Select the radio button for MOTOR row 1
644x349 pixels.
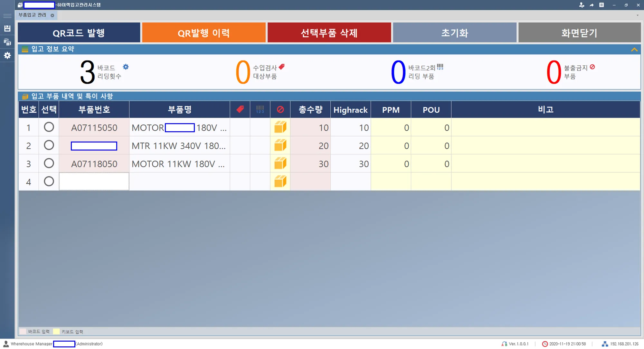click(49, 127)
